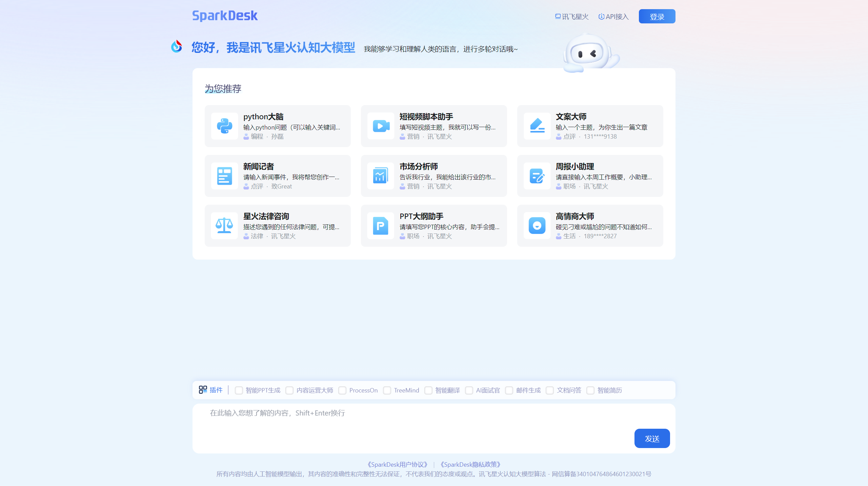Click the 新闻记者 document icon
The height and width of the screenshot is (486, 868).
224,176
